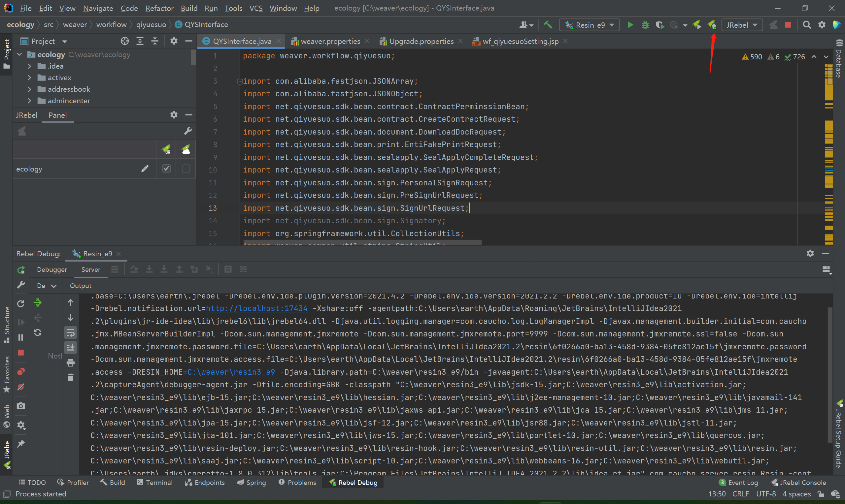Open JRebel Console
Screen dimensions: 845x504
(798, 482)
